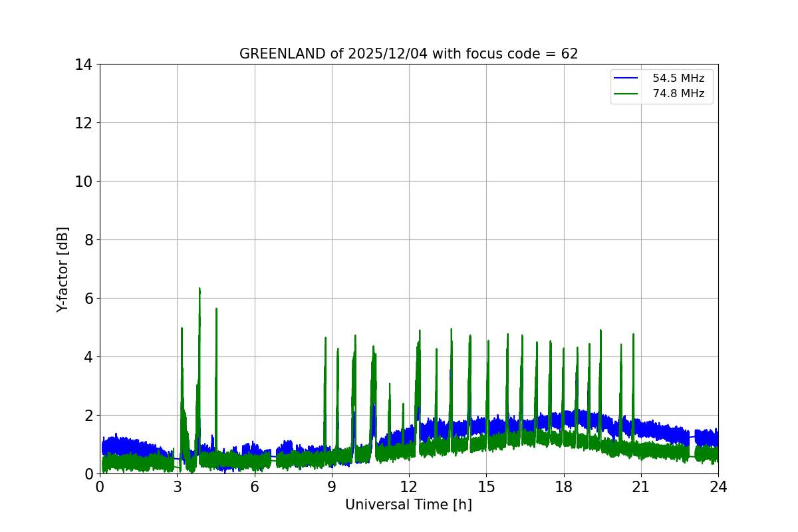
Task: Click the Y-factor [dB] axis label
Action: (x=63, y=269)
